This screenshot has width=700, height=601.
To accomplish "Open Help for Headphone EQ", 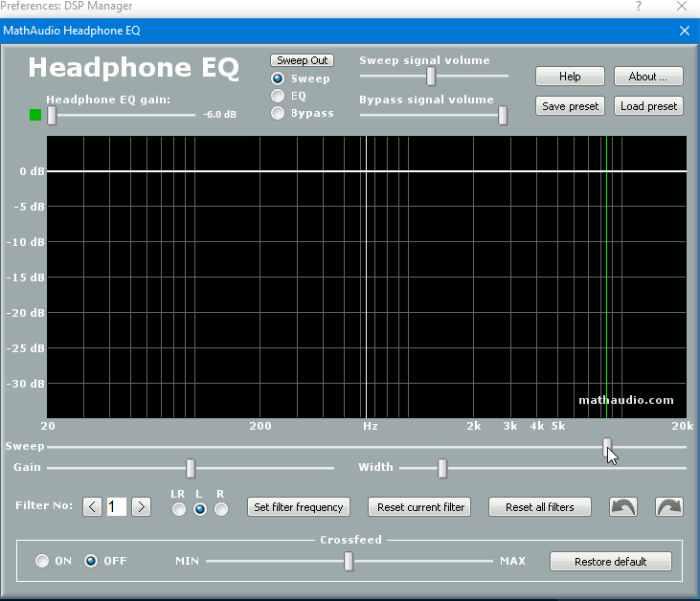I will [570, 77].
